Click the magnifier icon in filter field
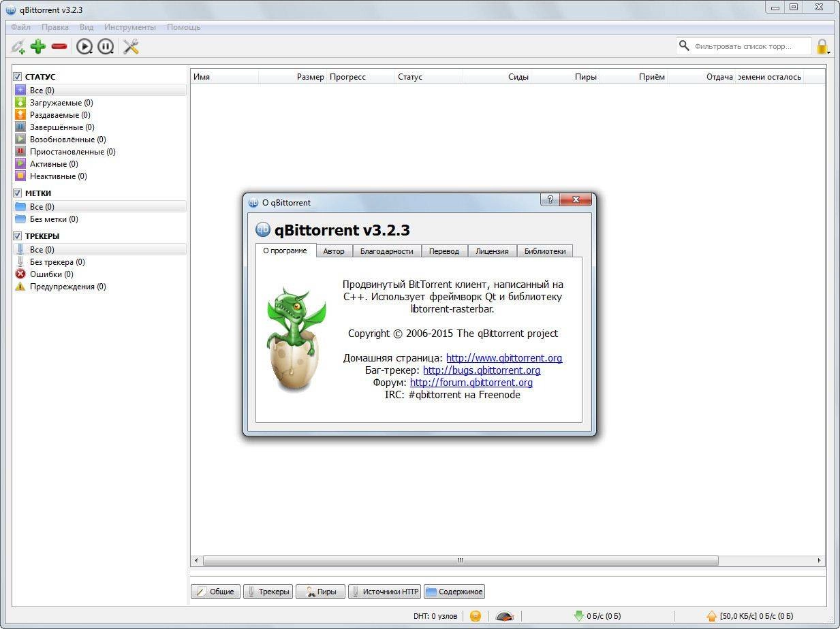Screen dimensions: 840x629 [x=684, y=46]
